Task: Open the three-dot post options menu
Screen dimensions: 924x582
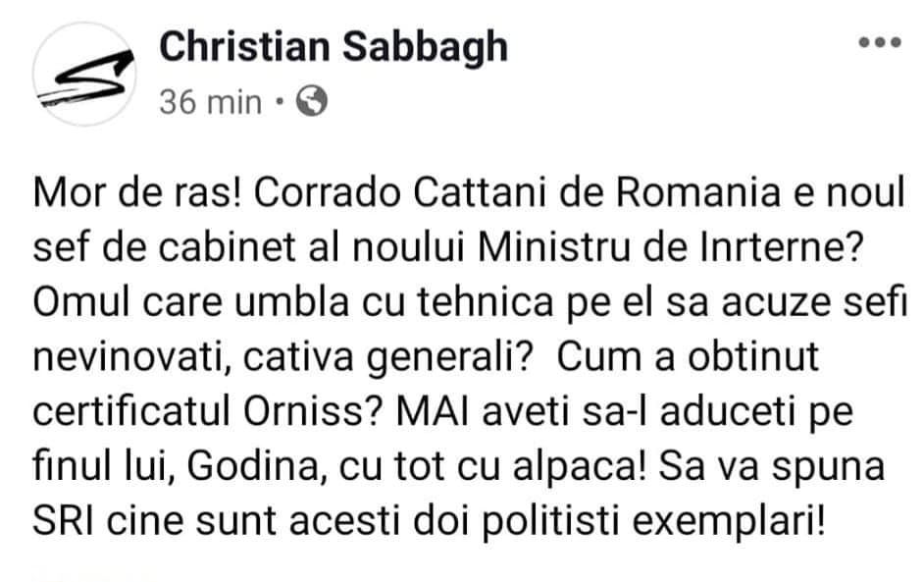Action: (x=878, y=43)
